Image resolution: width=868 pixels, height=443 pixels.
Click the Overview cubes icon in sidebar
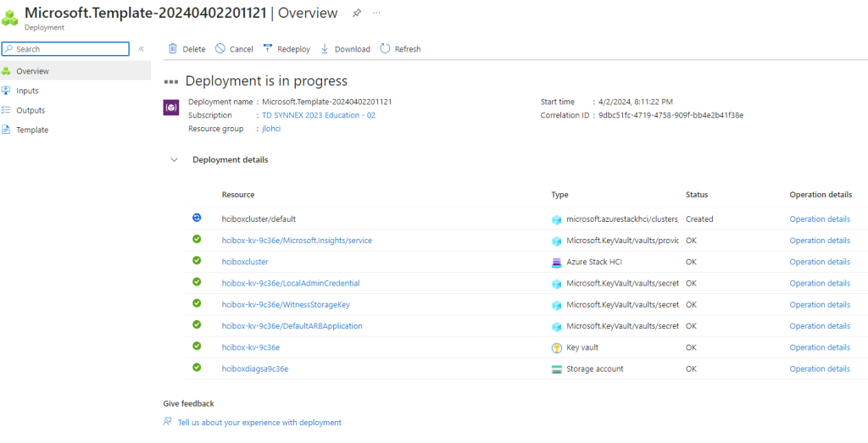click(x=6, y=71)
